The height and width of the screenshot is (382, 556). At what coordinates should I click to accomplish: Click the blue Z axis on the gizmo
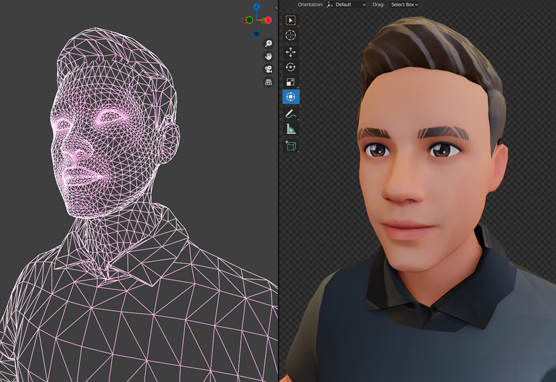[256, 7]
